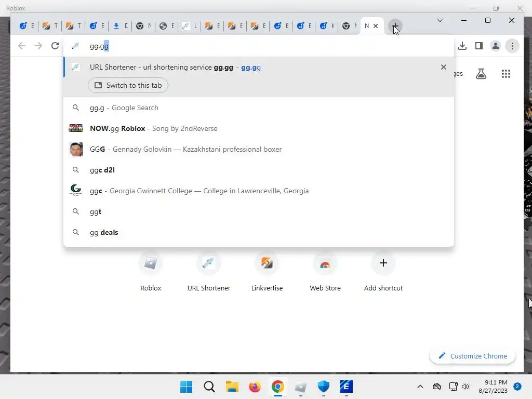Screen dimensions: 532x399
Task: Remove the gg.gg URL Shortener suggestion
Action: pyautogui.click(x=444, y=67)
